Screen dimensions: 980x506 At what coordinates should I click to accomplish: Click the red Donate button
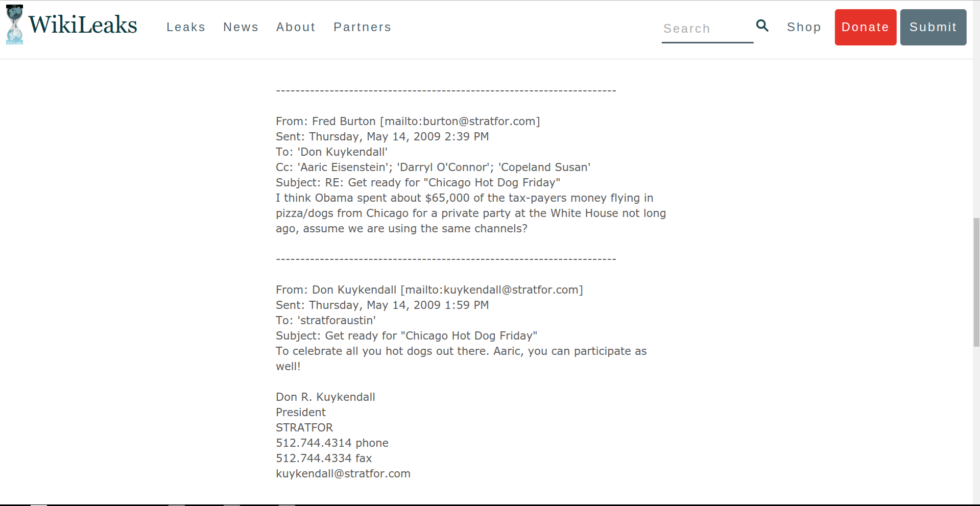(865, 27)
